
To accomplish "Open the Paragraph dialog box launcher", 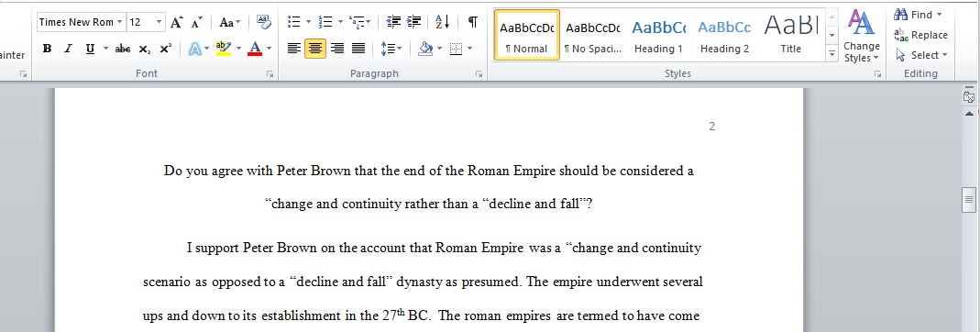I will (x=479, y=73).
